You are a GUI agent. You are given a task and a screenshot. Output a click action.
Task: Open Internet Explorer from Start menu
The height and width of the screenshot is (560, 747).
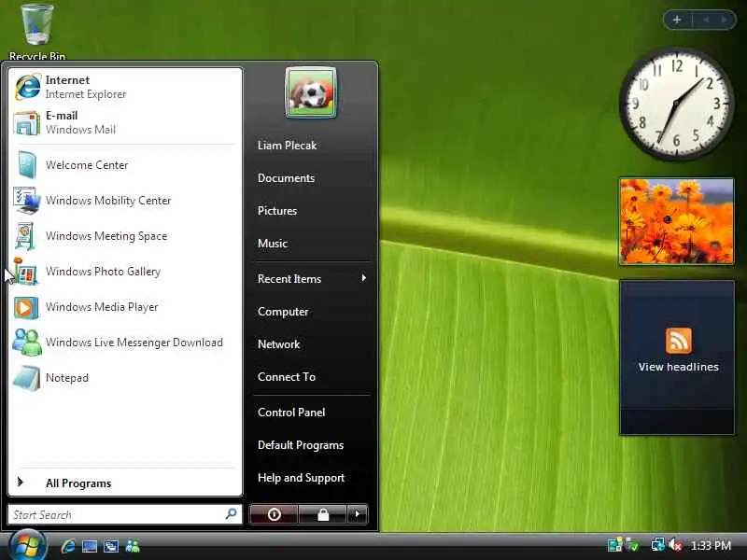[x=125, y=87]
